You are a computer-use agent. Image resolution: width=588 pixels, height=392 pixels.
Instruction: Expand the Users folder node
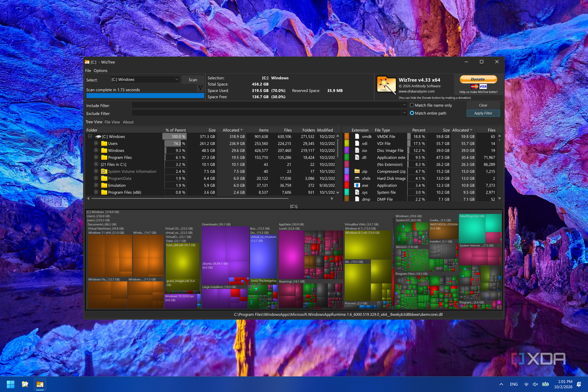point(96,144)
